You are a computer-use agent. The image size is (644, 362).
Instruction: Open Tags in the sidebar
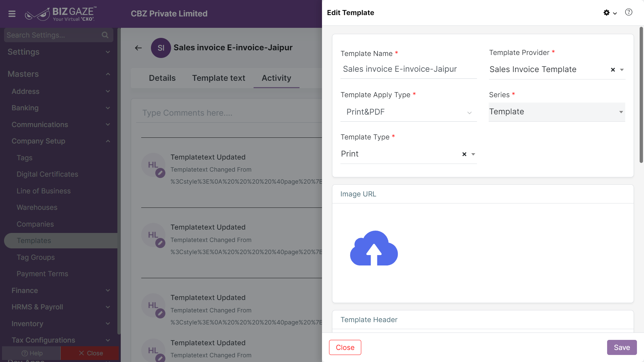click(x=24, y=158)
